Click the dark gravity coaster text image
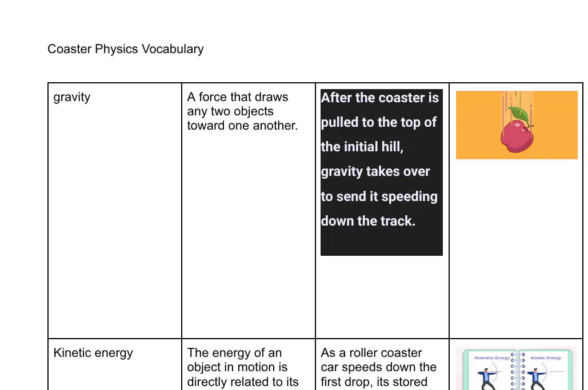The width and height of the screenshot is (588, 390). tap(381, 172)
